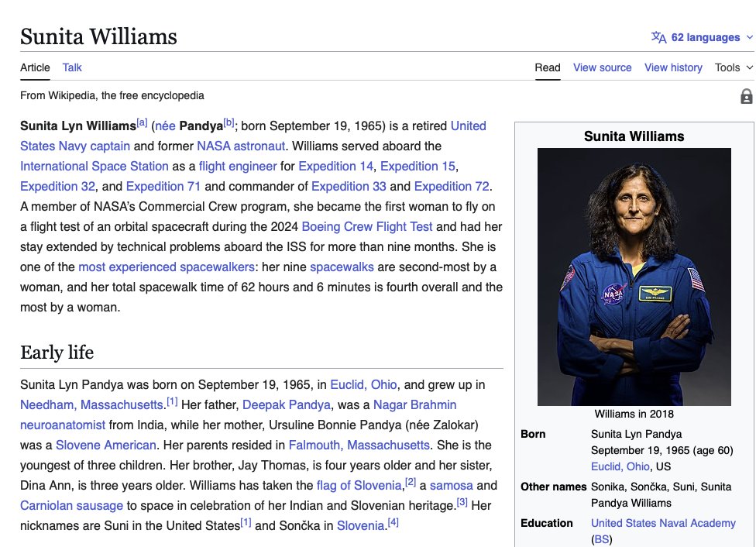The width and height of the screenshot is (756, 547).
Task: Open the Expedition 33 link
Action: pyautogui.click(x=349, y=187)
